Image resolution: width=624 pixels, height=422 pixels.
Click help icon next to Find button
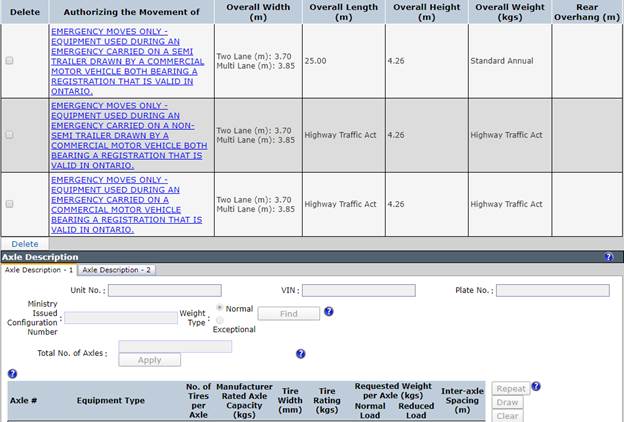328,311
